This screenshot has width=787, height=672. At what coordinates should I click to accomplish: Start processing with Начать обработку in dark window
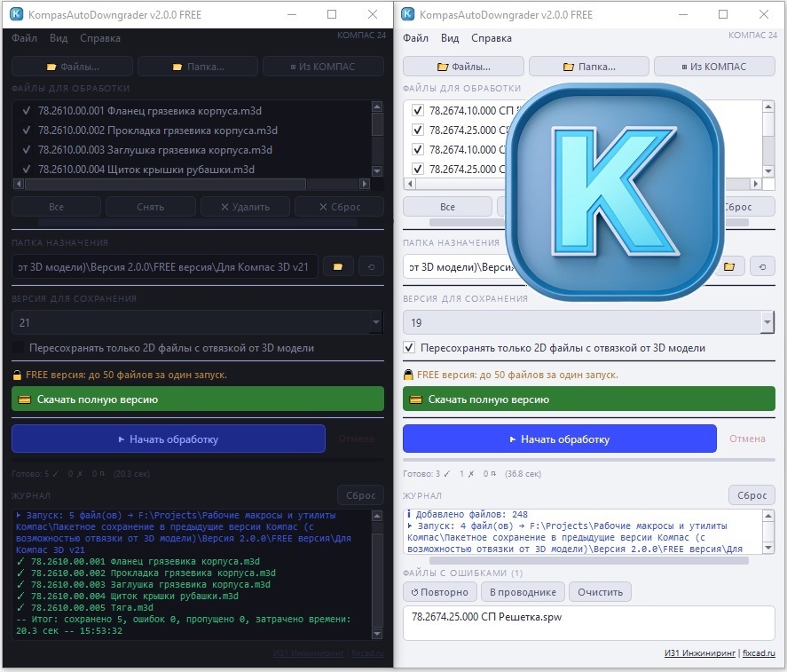tap(169, 439)
